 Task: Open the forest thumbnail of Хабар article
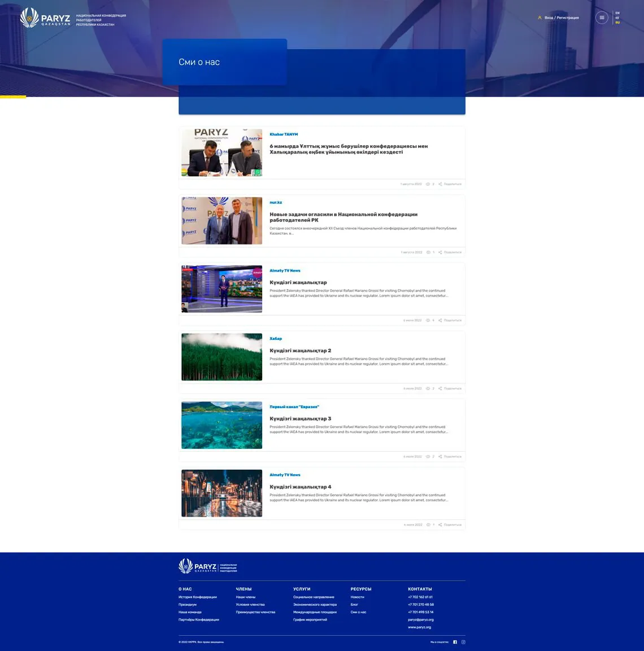click(x=221, y=357)
